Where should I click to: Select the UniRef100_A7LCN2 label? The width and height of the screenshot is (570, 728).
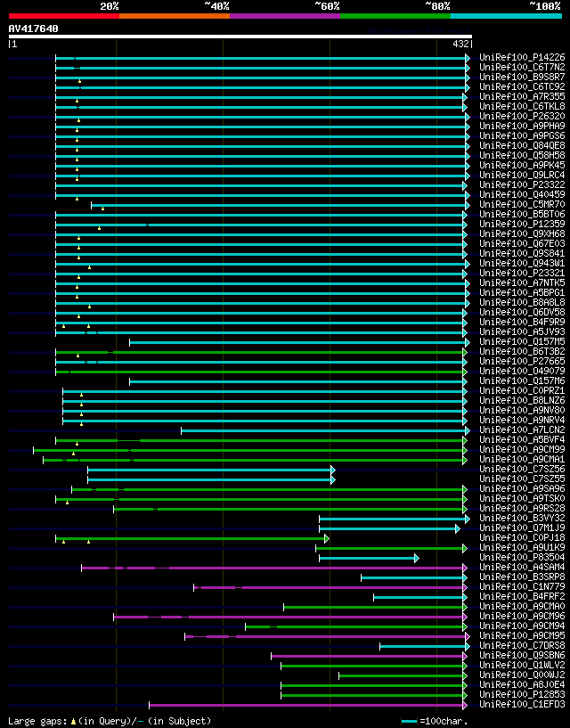(522, 429)
